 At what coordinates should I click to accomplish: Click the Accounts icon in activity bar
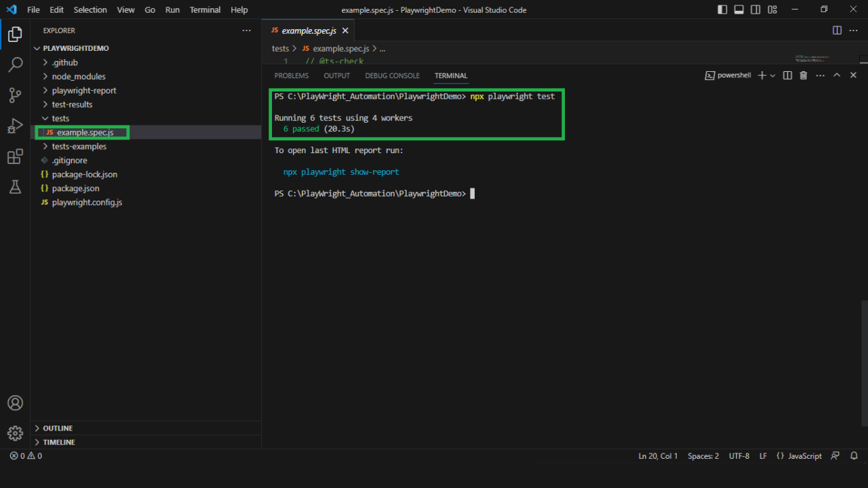click(15, 403)
